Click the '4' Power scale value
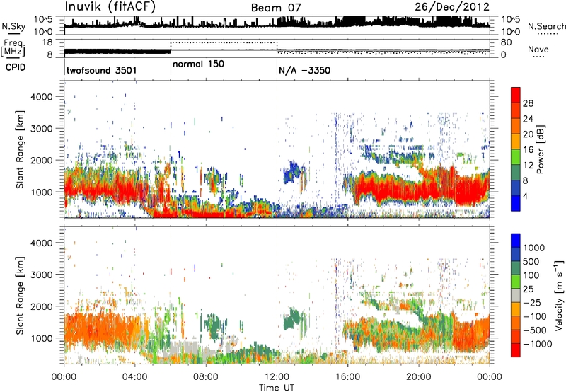The image size is (566, 392). tap(525, 196)
